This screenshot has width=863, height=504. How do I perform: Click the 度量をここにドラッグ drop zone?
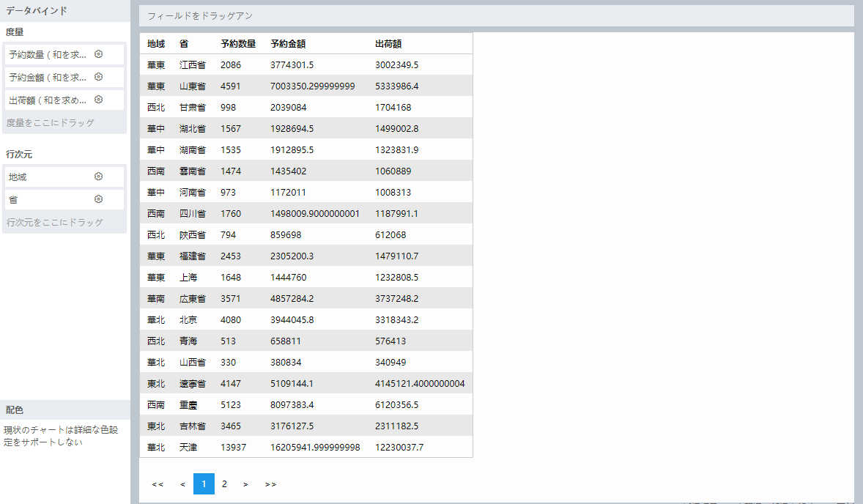(50, 122)
